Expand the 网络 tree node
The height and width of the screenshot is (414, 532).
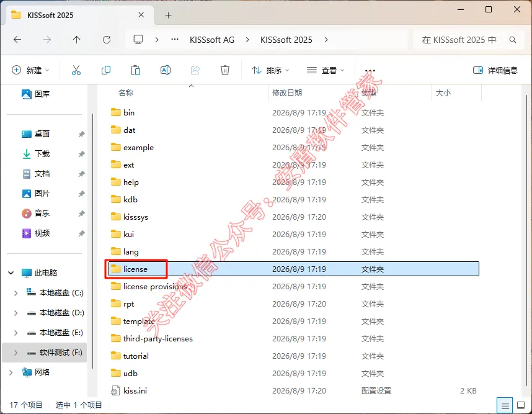tap(11, 372)
